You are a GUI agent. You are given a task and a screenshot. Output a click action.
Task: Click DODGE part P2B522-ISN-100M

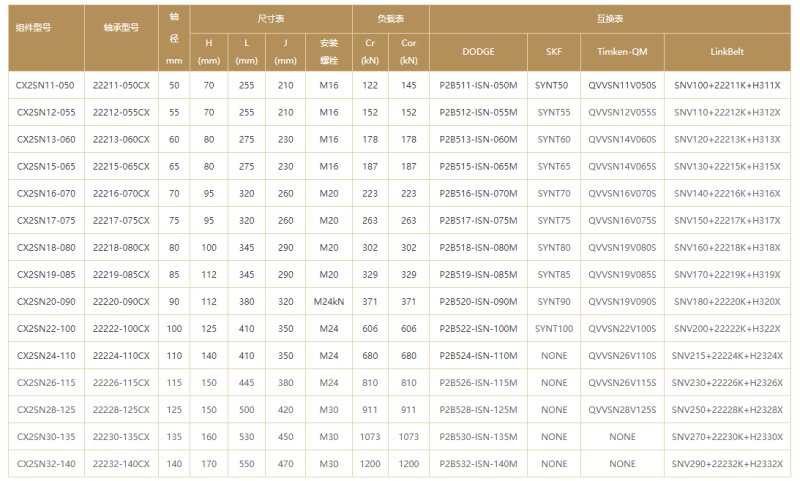tap(478, 328)
